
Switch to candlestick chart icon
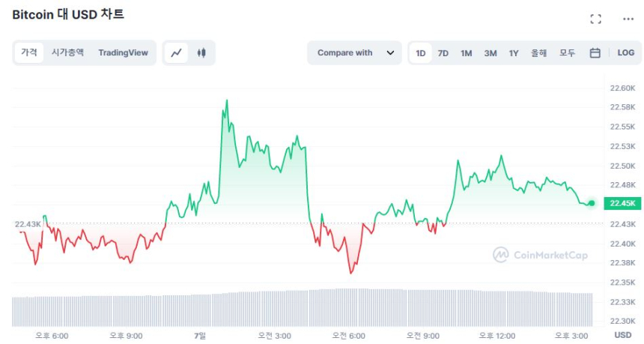(x=201, y=53)
